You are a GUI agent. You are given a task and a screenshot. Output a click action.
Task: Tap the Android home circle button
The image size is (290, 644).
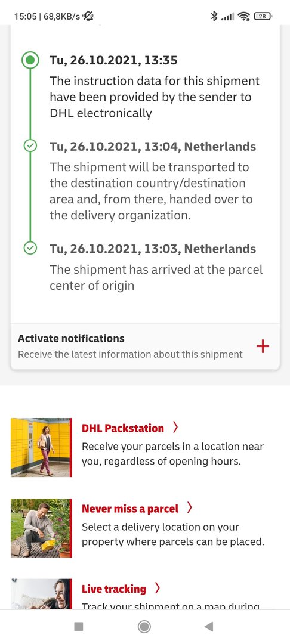click(x=144, y=626)
